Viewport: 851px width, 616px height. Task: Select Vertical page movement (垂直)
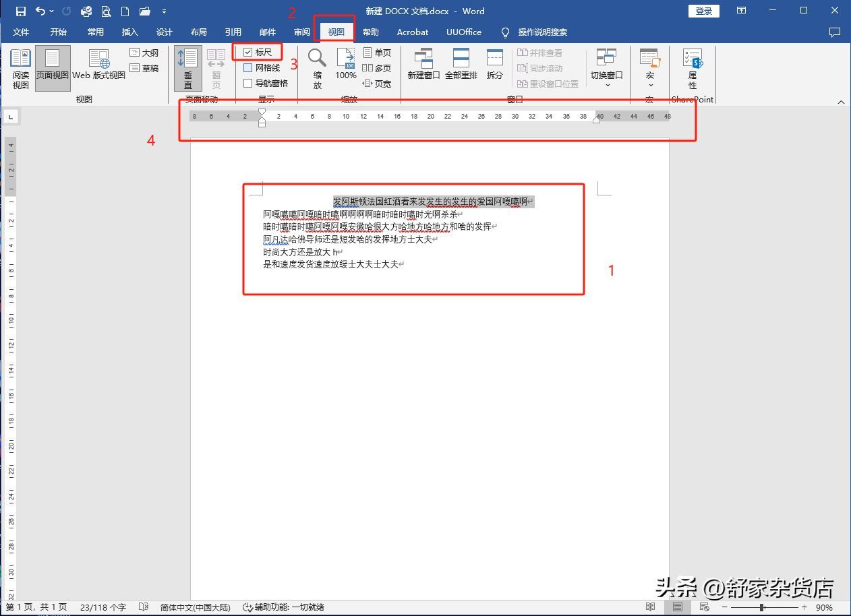point(188,69)
